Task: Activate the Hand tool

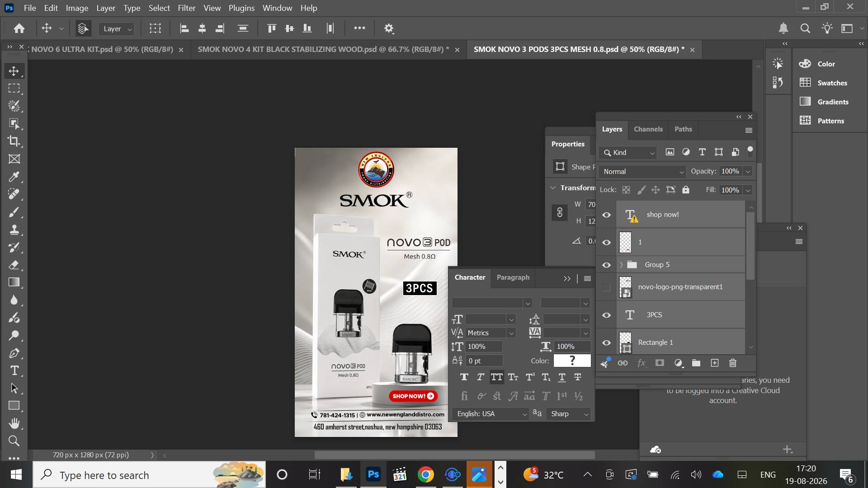Action: click(14, 423)
